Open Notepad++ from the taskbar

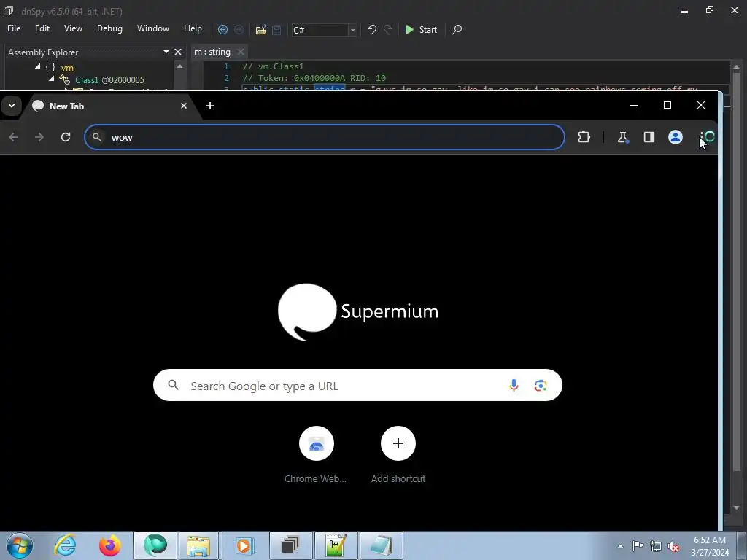point(336,545)
